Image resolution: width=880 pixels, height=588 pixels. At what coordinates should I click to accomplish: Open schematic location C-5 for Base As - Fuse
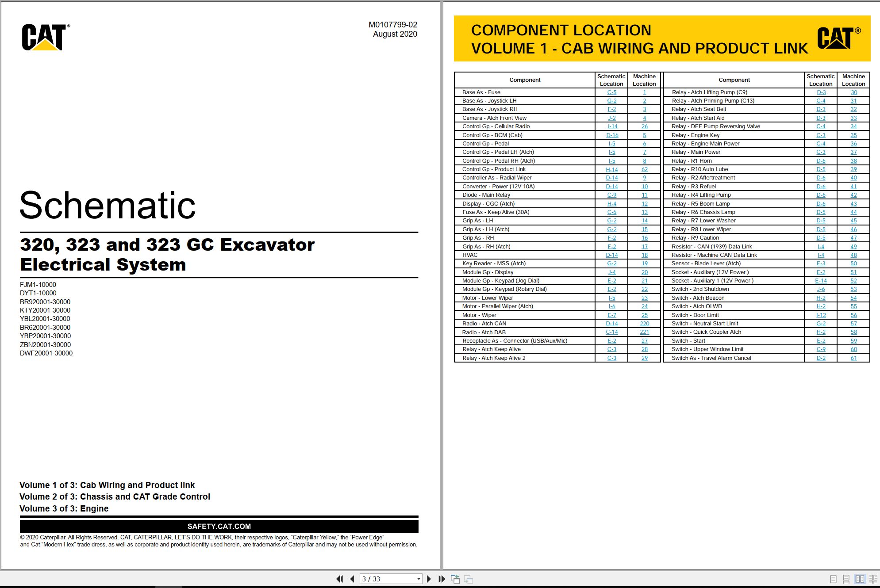tap(611, 92)
